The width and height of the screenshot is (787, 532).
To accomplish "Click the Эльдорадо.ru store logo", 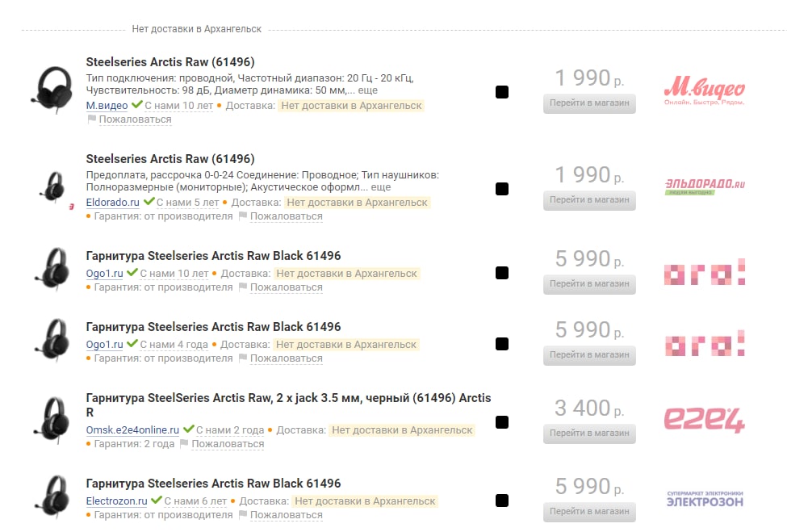I will pyautogui.click(x=705, y=186).
